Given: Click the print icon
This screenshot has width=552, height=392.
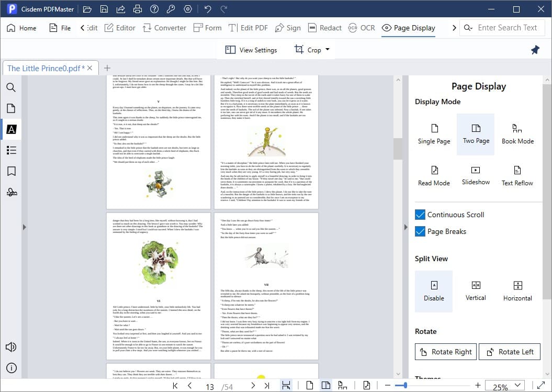Looking at the screenshot, I should click(138, 9).
